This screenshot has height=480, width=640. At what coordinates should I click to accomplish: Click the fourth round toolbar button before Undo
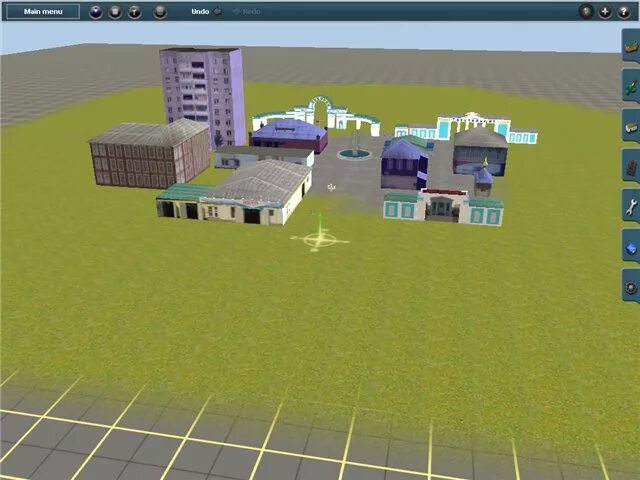160,12
